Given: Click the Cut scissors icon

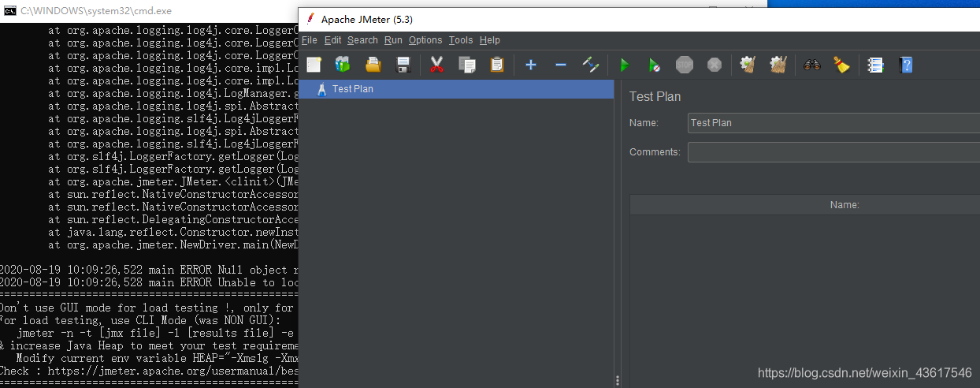Looking at the screenshot, I should coord(436,65).
